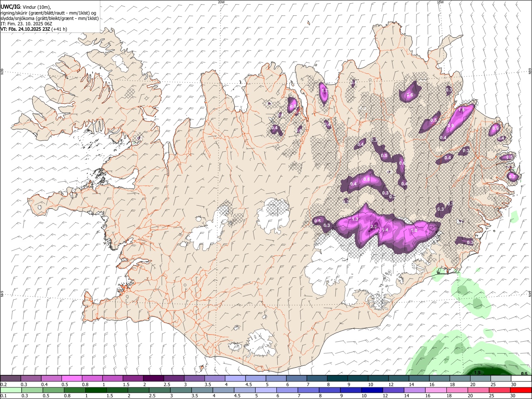Click the '15W' longitude label at the top

click(440, 2)
